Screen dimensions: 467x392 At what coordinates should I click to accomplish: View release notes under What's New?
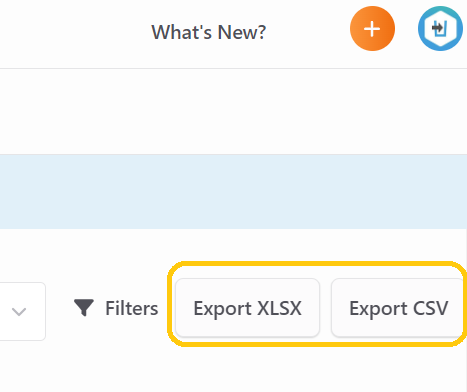point(209,32)
